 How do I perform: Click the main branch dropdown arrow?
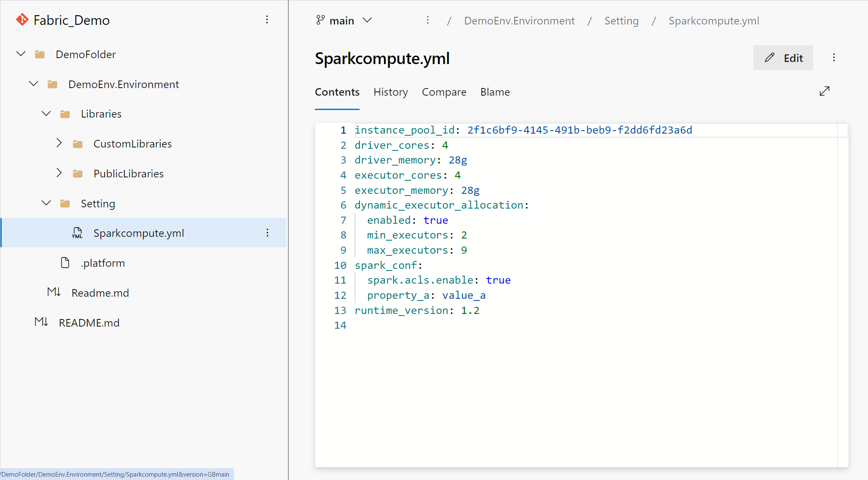tap(367, 21)
